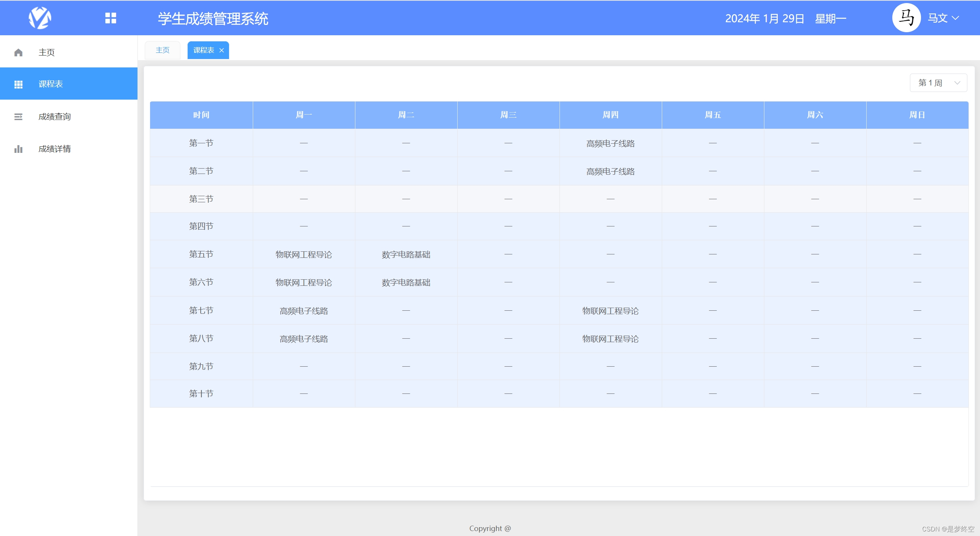Select the 课程表 tab label
This screenshot has height=536, width=980.
click(x=203, y=50)
